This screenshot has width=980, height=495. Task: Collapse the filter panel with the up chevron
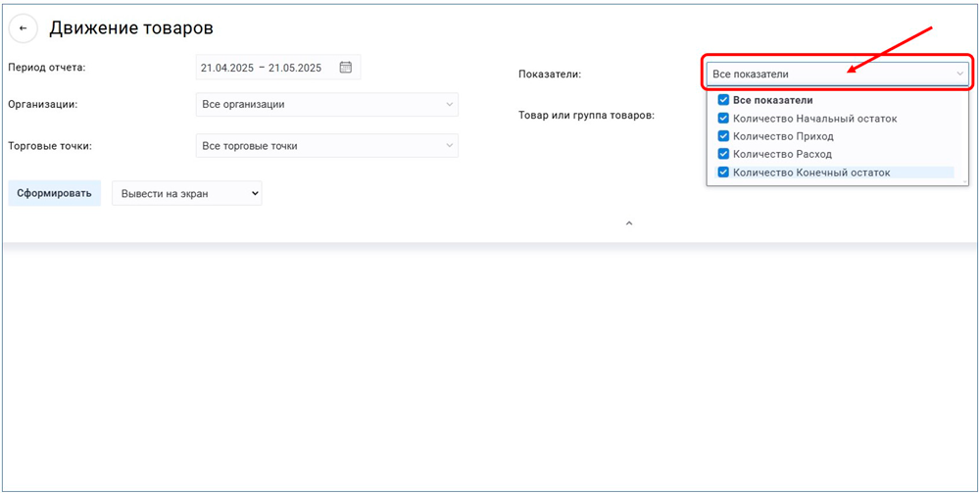pos(629,223)
